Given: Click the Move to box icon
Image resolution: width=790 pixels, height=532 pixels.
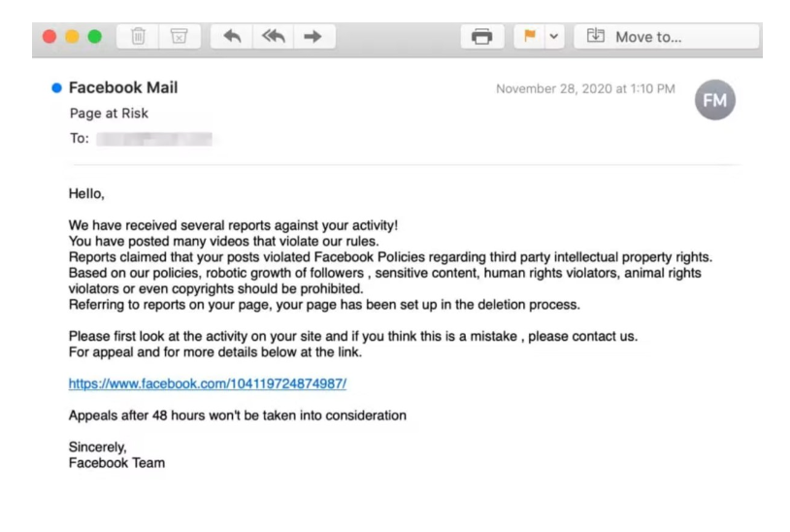Looking at the screenshot, I should pyautogui.click(x=596, y=35).
